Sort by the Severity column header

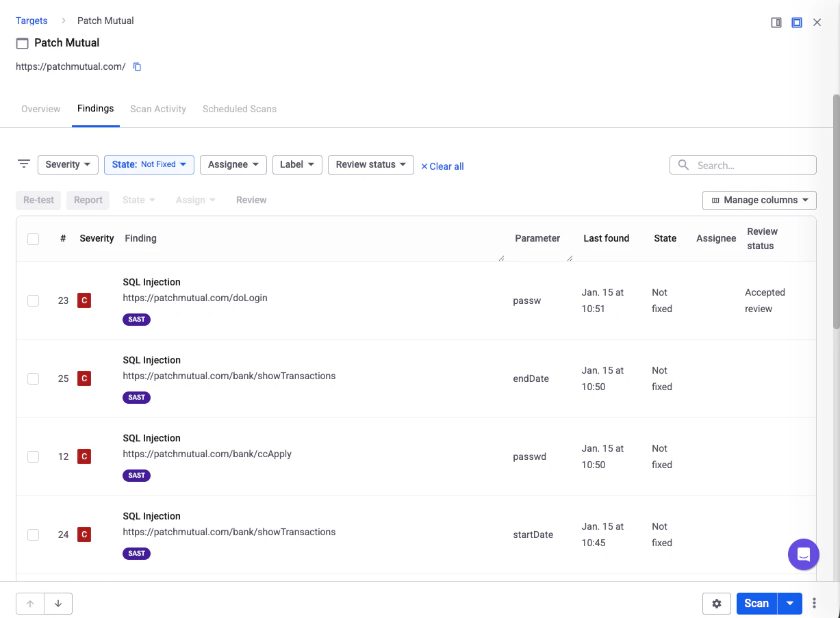click(x=97, y=238)
